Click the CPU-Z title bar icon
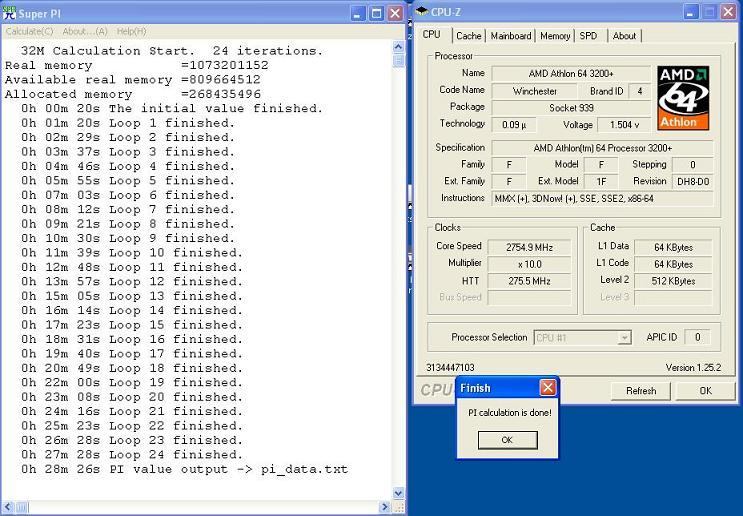 tap(422, 11)
